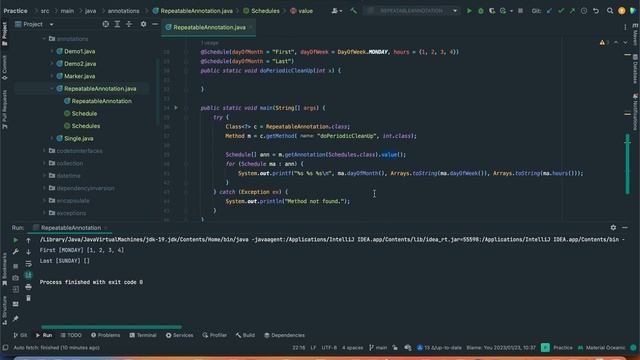Open the Build tool window
Image resolution: width=640 pixels, height=360 pixels.
tap(245, 336)
